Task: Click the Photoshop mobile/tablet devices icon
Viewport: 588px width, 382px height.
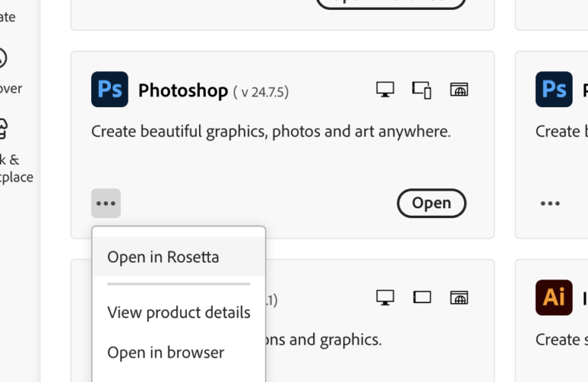Action: pos(422,90)
